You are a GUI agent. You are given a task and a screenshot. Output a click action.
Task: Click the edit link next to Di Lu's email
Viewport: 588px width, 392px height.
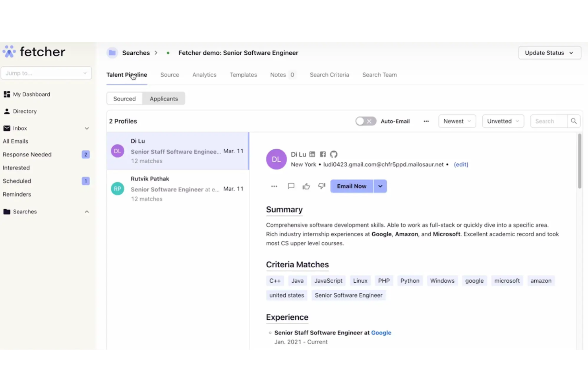pyautogui.click(x=461, y=164)
